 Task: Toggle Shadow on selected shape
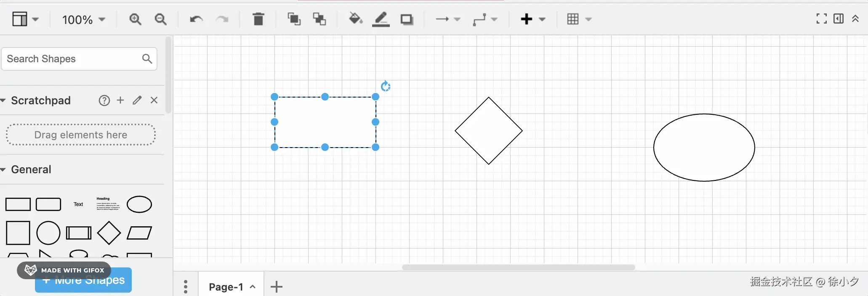(x=407, y=19)
